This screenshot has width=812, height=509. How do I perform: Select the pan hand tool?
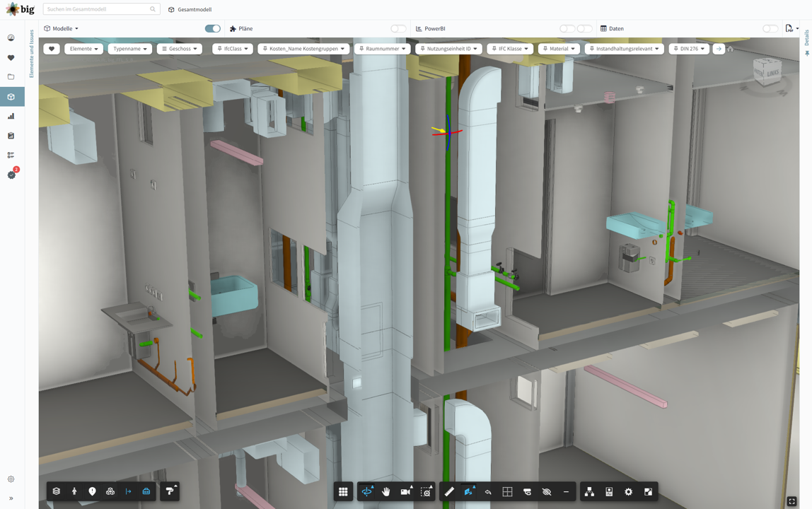(x=386, y=491)
